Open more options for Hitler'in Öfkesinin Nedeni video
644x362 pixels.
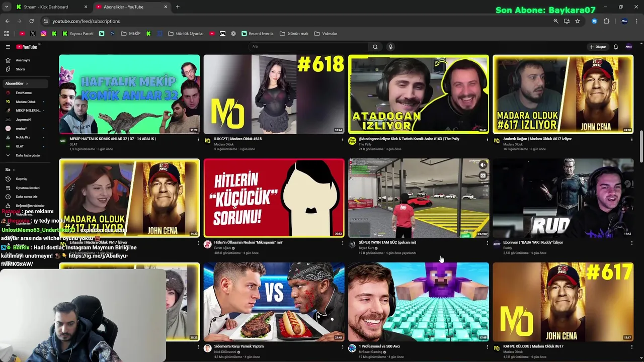(x=343, y=243)
